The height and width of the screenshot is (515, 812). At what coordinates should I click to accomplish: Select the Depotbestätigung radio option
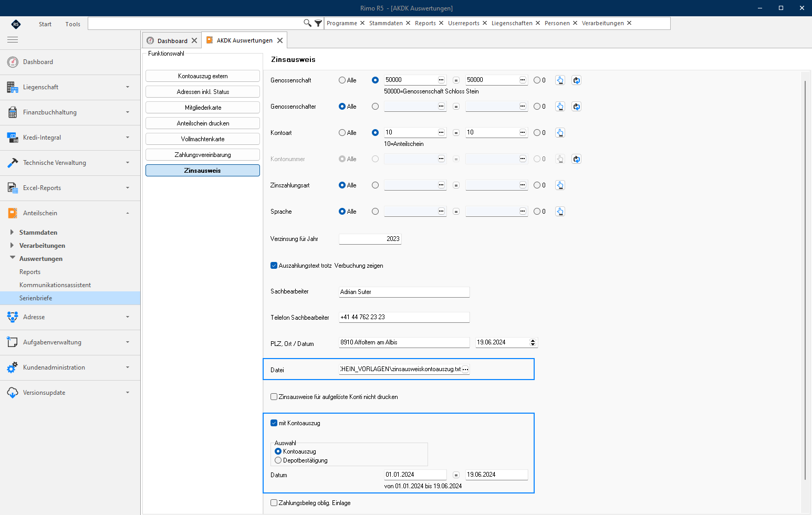[x=278, y=460]
